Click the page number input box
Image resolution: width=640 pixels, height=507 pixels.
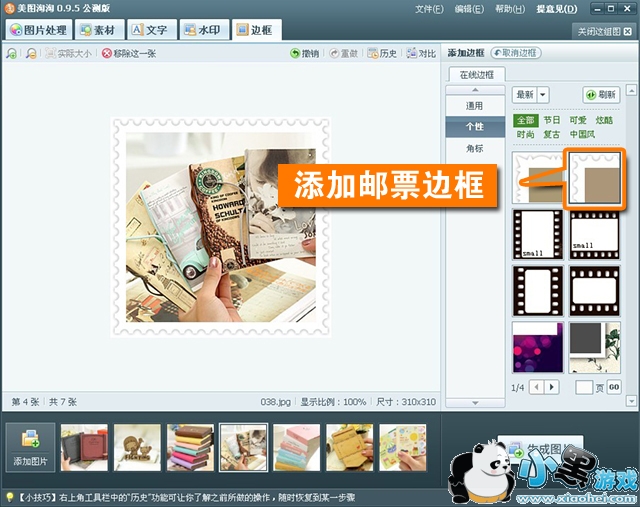585,387
